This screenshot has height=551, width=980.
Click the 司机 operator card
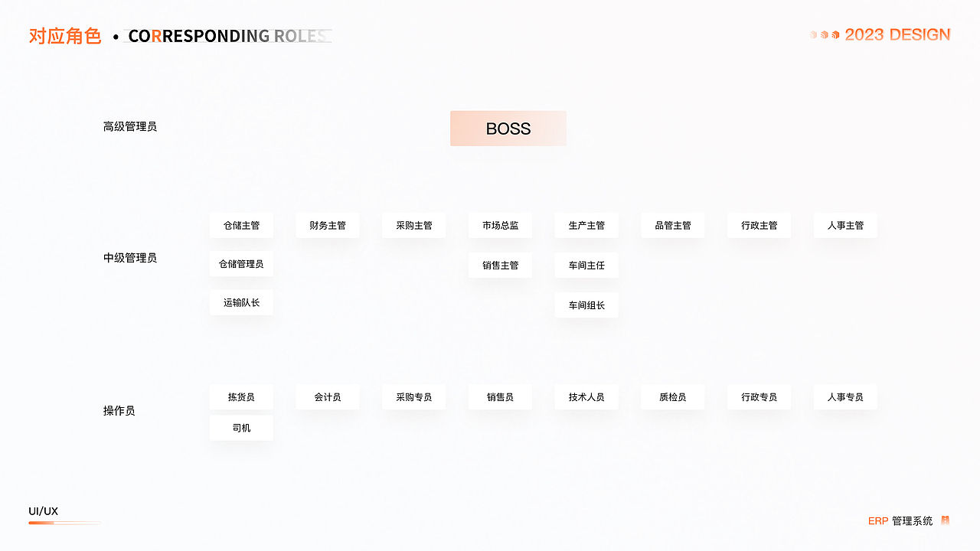coord(241,428)
